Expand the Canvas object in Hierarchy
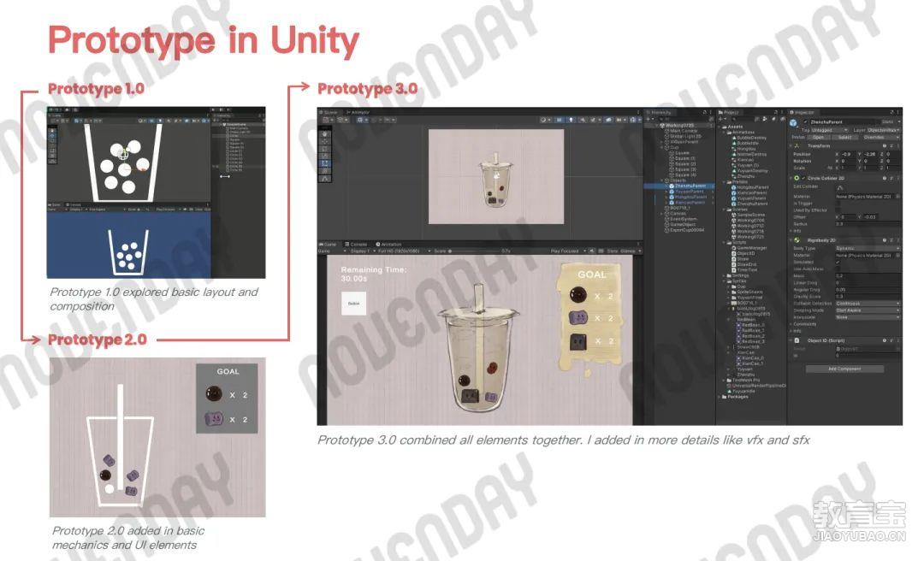 tap(663, 213)
